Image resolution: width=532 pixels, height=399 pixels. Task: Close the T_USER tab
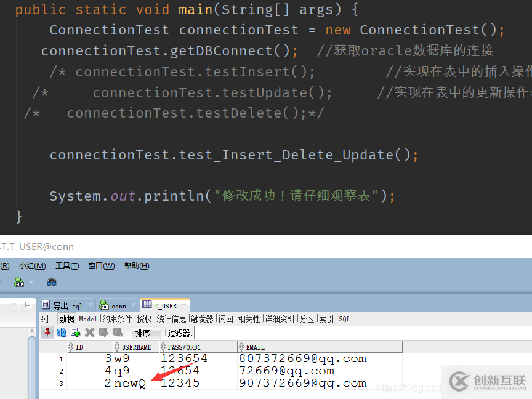click(184, 305)
